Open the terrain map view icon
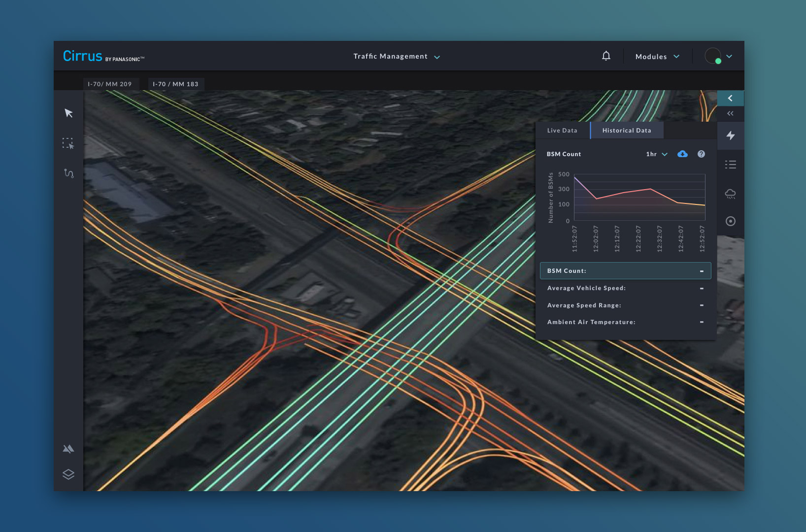The height and width of the screenshot is (532, 806). [68, 449]
